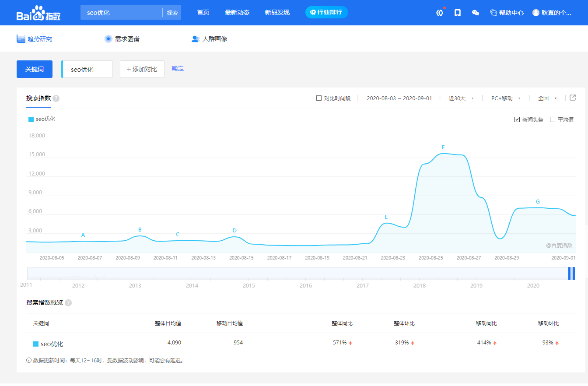Click the news marker F on chart

coord(443,147)
